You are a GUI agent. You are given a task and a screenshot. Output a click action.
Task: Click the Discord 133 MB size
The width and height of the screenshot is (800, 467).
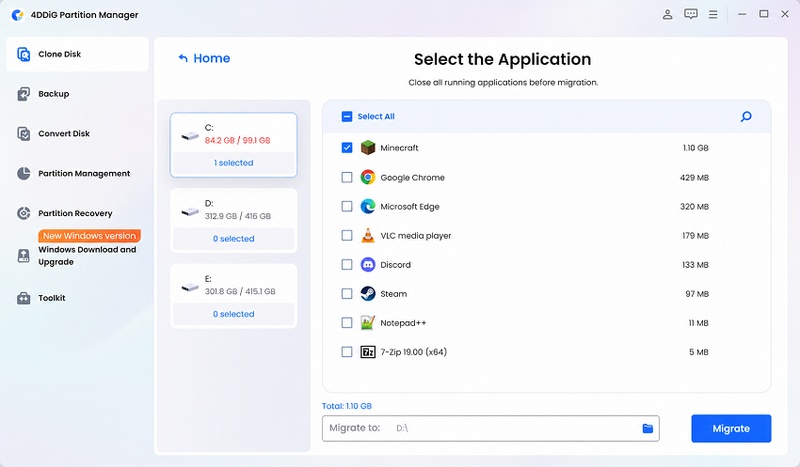click(x=695, y=265)
